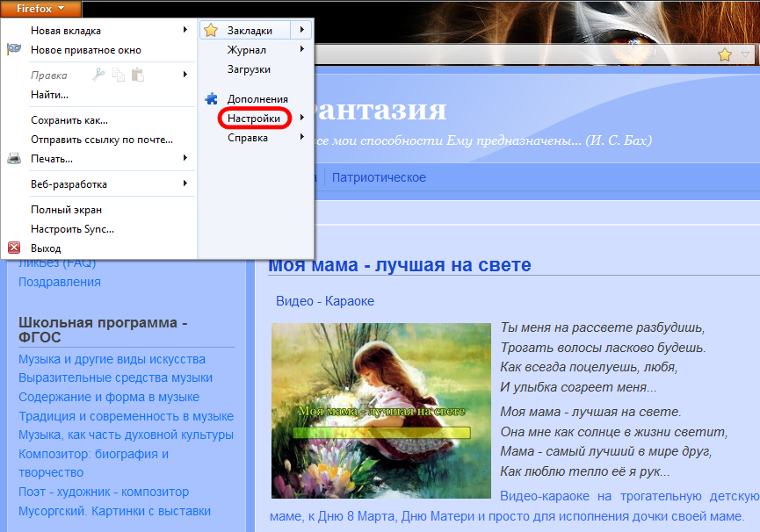Click the scissors cut icon in Правка row

click(99, 75)
